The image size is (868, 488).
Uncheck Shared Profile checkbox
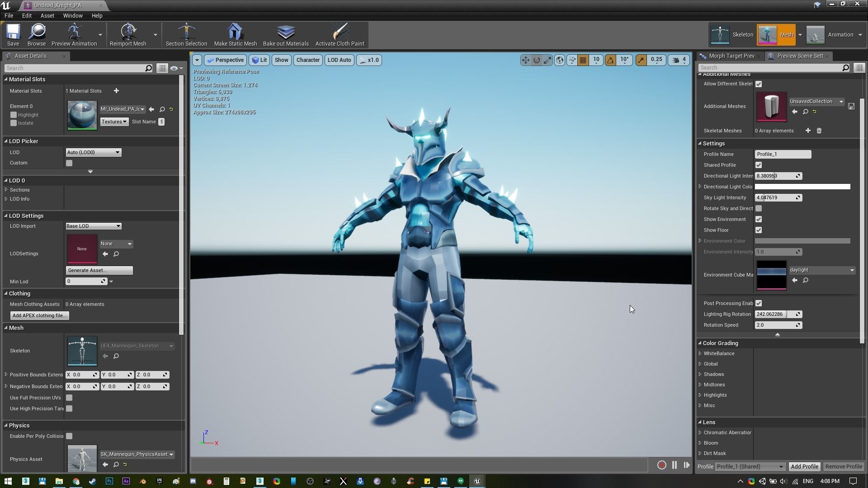pyautogui.click(x=759, y=165)
